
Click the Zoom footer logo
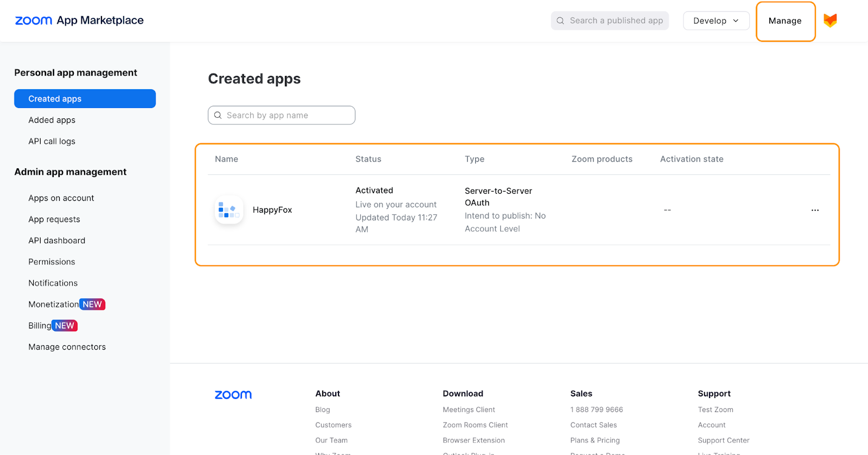[233, 395]
